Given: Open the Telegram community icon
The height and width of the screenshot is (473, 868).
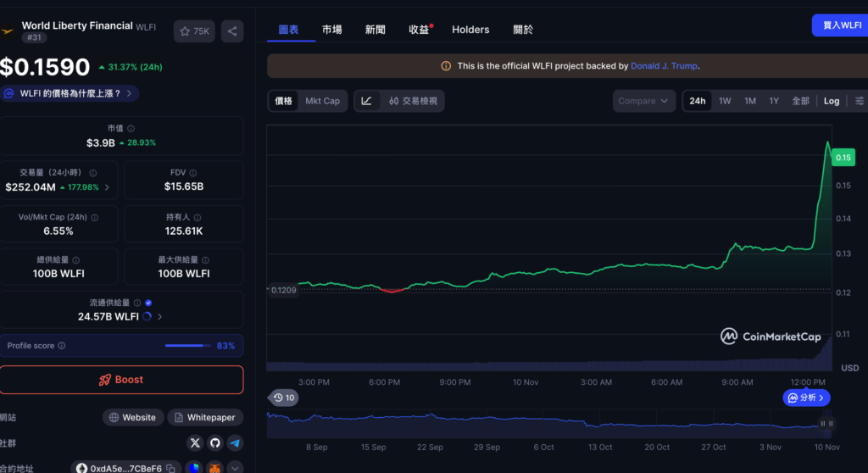Looking at the screenshot, I should click(235, 442).
